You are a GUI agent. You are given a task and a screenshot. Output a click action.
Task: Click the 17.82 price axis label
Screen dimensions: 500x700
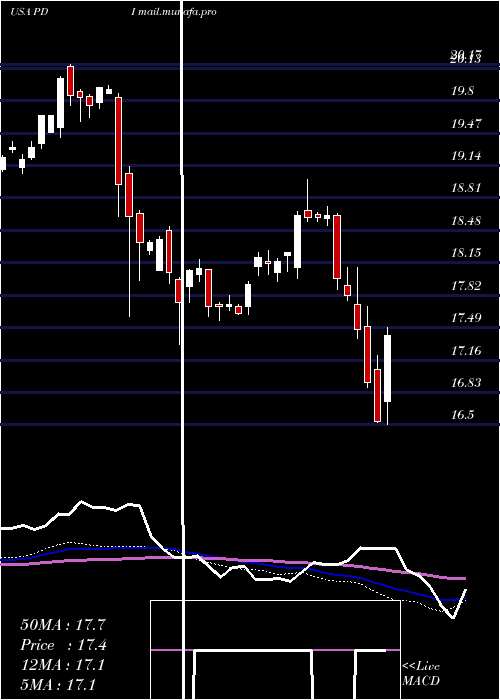[466, 286]
